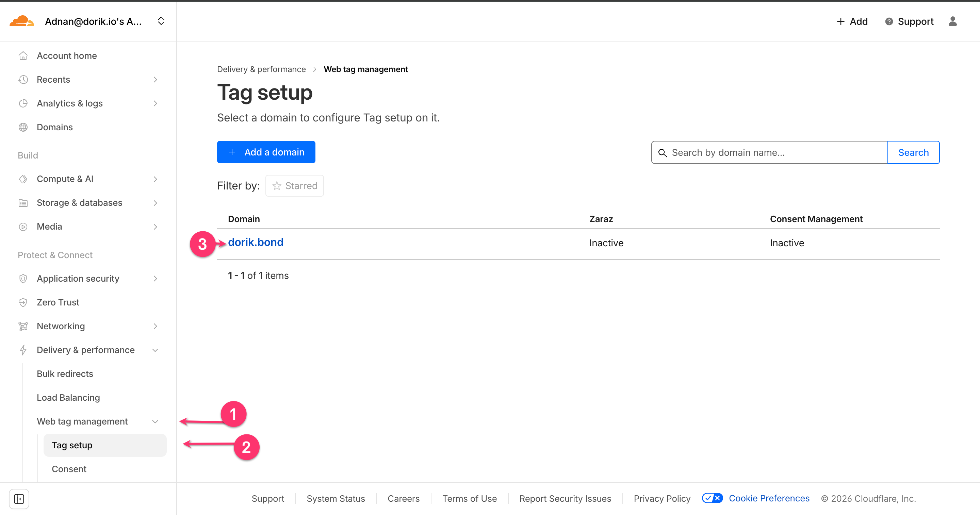This screenshot has height=515, width=980.
Task: Expand the Compute & AI section
Action: pos(155,179)
